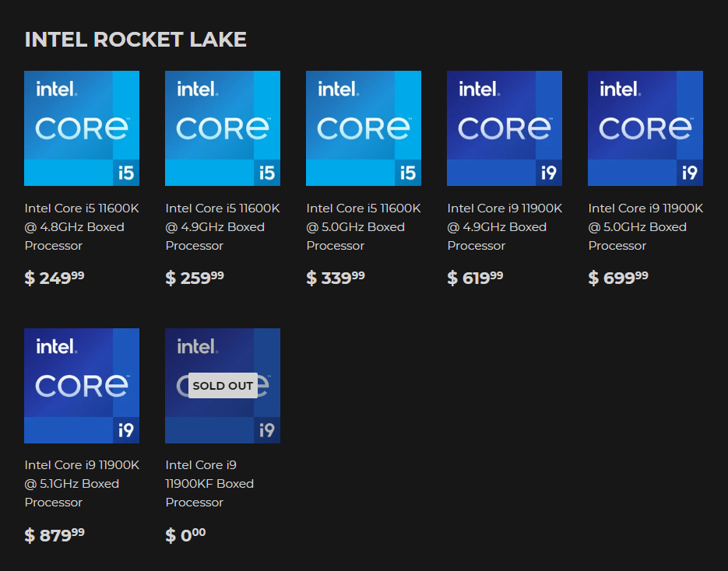
Task: View the i9 11900K 5.1GHz product thumbnail
Action: click(82, 385)
